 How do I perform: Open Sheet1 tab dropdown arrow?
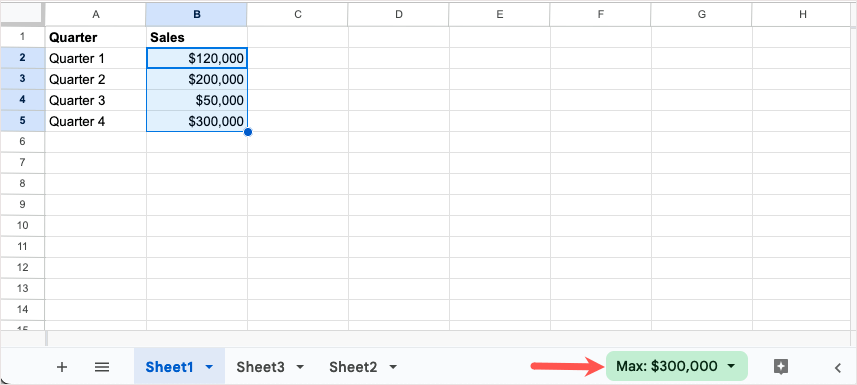[209, 368]
